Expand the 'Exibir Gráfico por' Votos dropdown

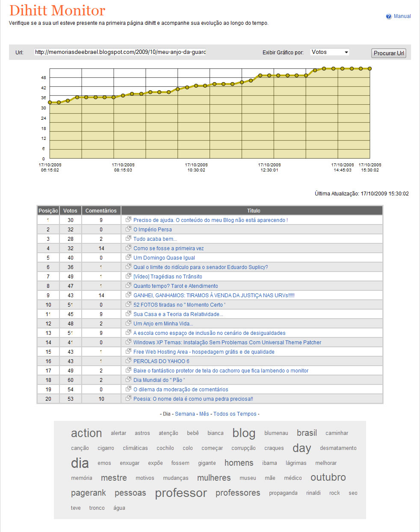[330, 52]
